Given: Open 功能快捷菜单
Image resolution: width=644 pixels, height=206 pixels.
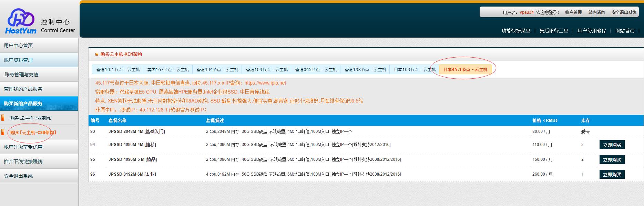Looking at the screenshot, I should click(x=516, y=31).
